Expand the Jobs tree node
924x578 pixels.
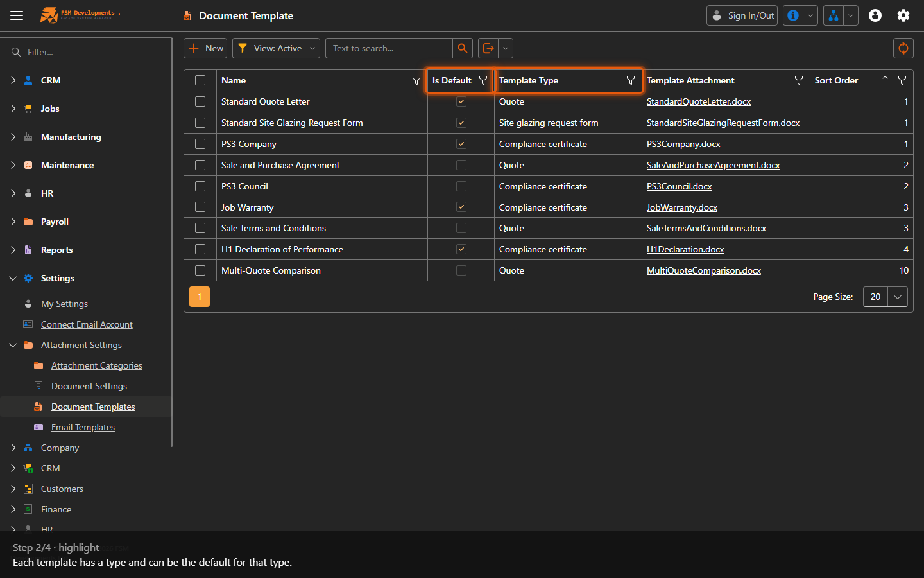click(13, 109)
